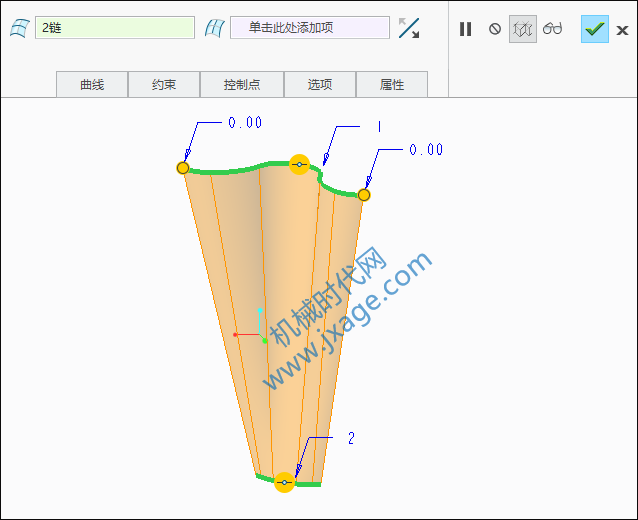Image resolution: width=638 pixels, height=520 pixels.
Task: Open the 曲线 tab
Action: 92,85
